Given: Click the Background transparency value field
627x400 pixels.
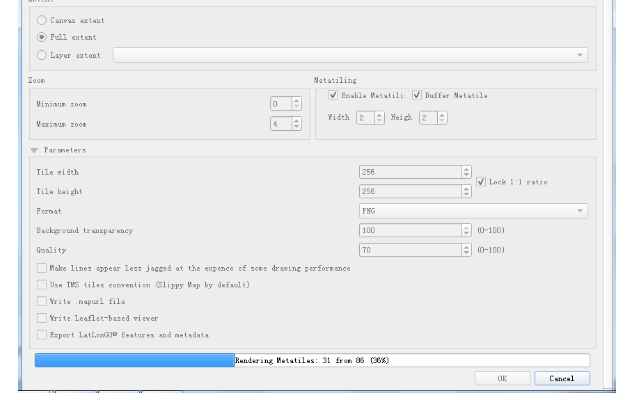Looking at the screenshot, I should (x=410, y=230).
